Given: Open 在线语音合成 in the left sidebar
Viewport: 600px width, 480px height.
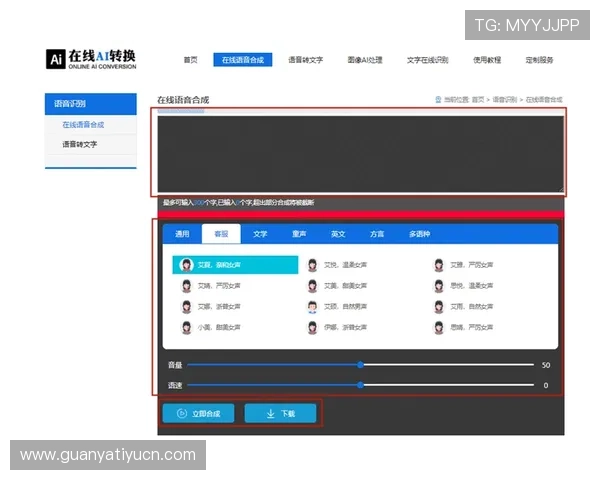Looking at the screenshot, I should (x=83, y=124).
